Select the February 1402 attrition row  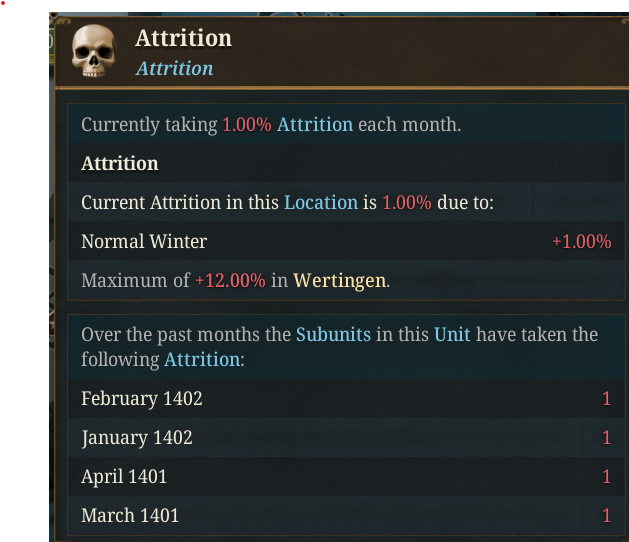(142, 399)
